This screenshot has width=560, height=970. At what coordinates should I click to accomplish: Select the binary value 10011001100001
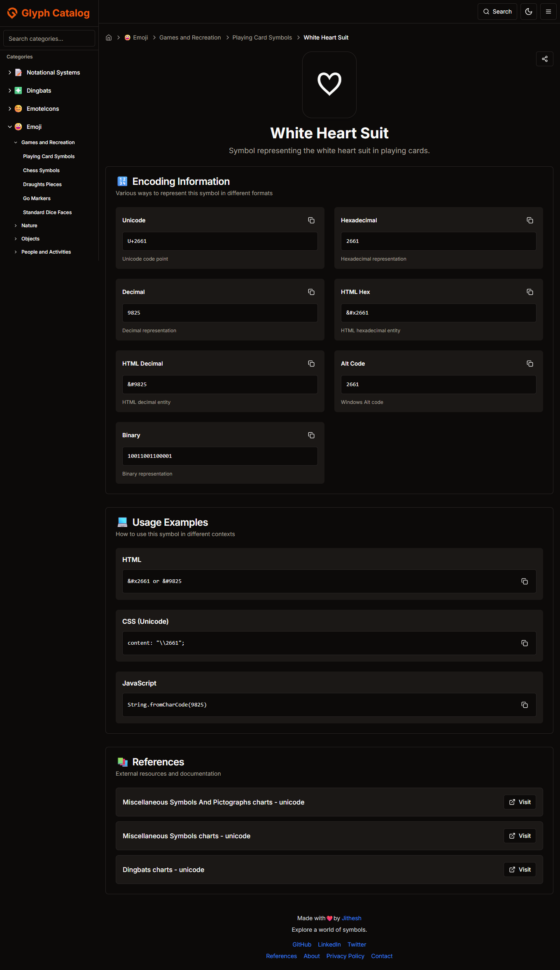[x=220, y=456]
